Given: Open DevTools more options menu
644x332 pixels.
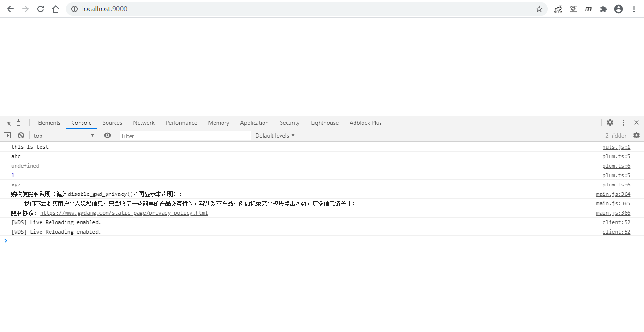Looking at the screenshot, I should [x=623, y=122].
